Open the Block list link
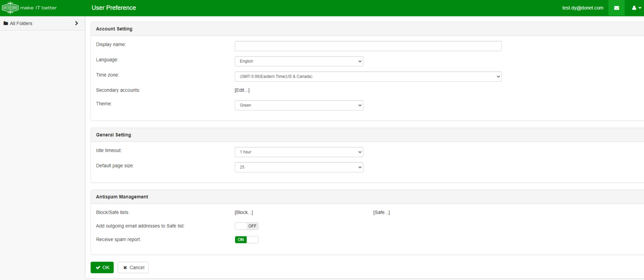This screenshot has width=644, height=280. pos(244,213)
